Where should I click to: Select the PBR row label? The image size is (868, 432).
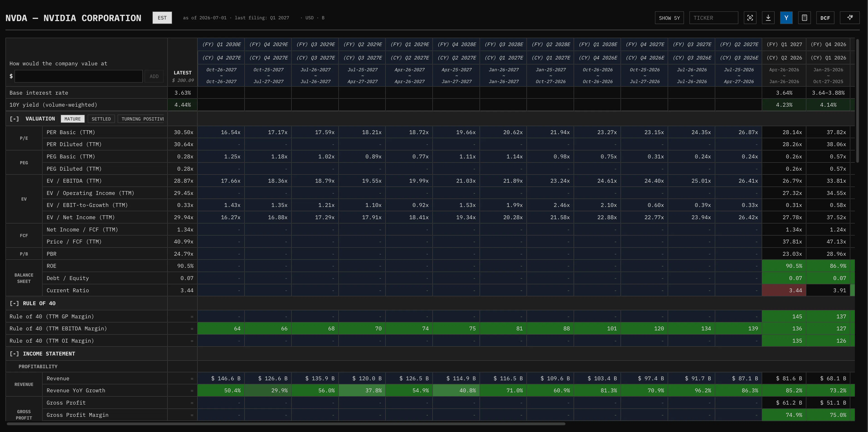[x=51, y=254]
